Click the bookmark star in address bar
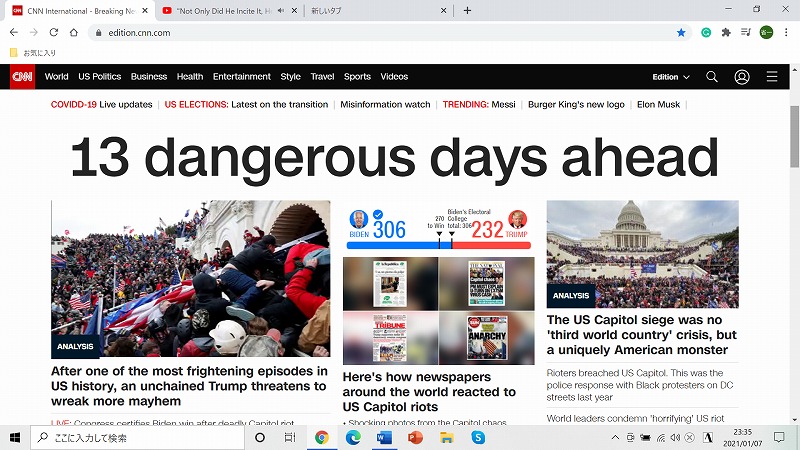 click(681, 33)
